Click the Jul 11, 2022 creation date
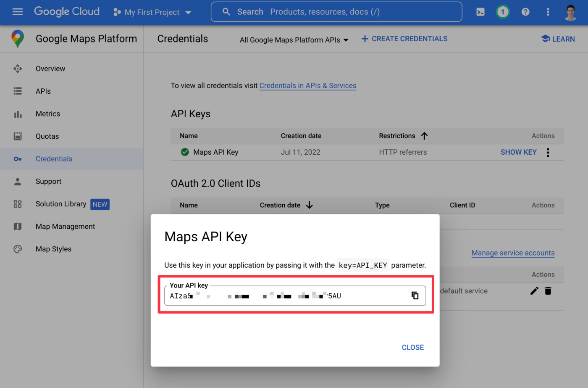 [x=300, y=152]
